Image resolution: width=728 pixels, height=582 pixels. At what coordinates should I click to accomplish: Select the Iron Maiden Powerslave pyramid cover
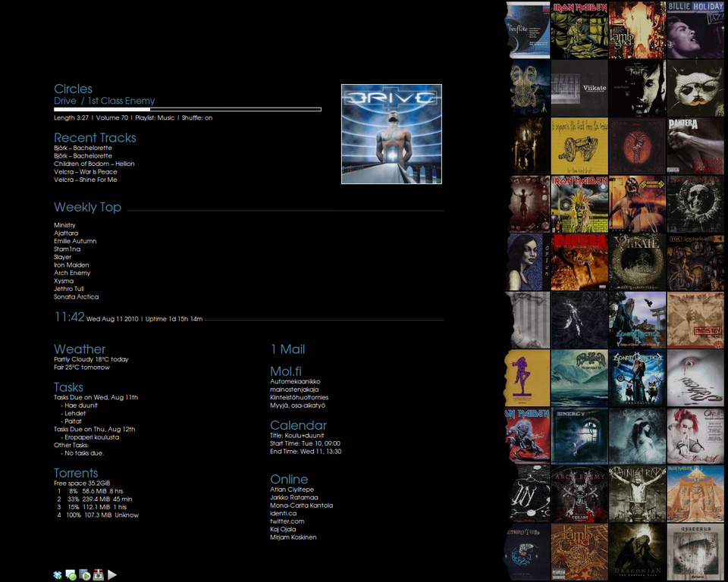(x=695, y=494)
